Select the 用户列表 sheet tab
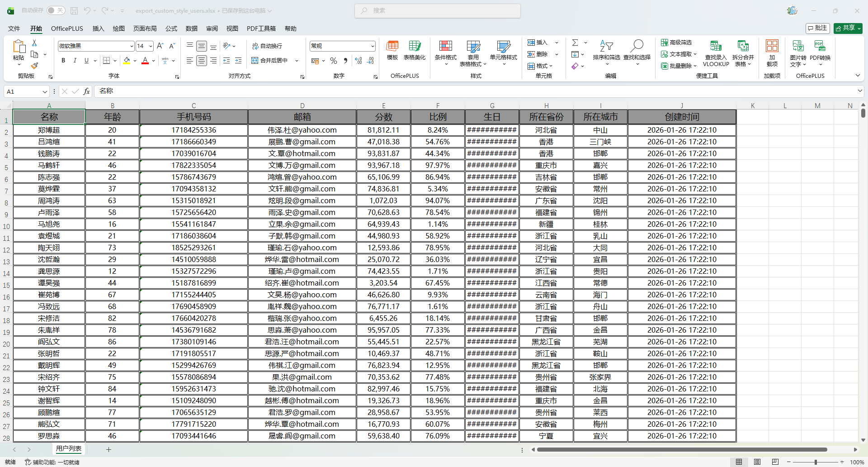 (x=69, y=449)
